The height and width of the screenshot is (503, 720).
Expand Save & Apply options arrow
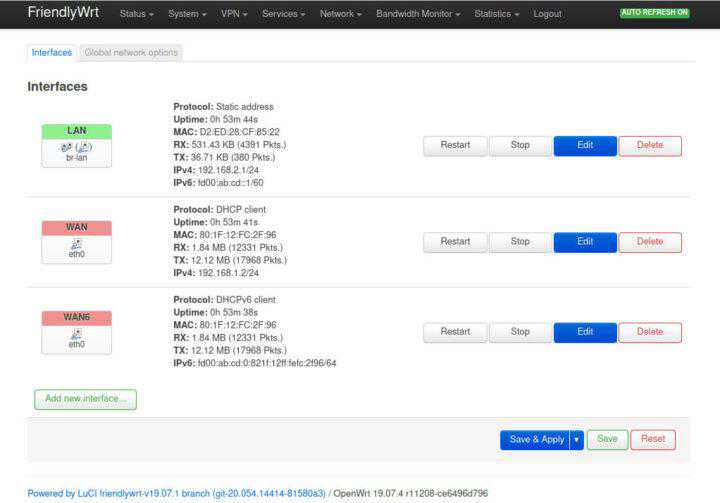pyautogui.click(x=577, y=439)
